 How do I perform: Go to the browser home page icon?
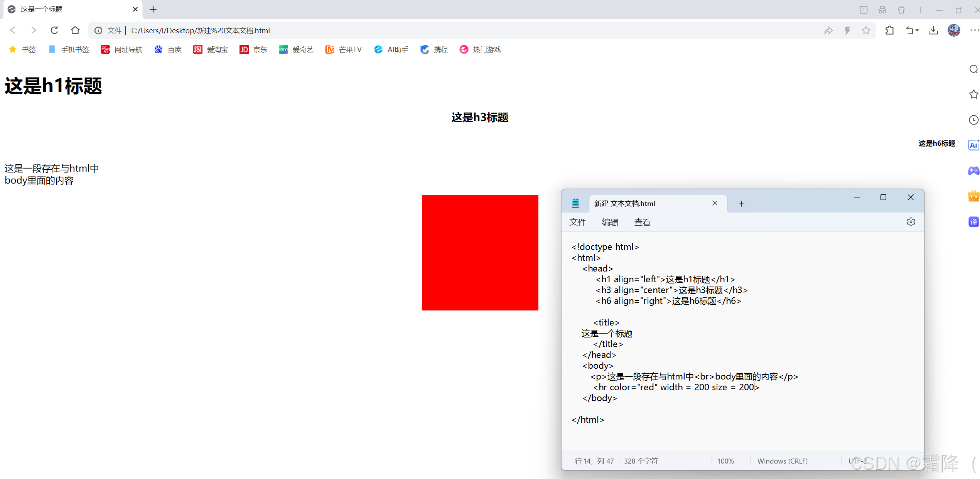coord(75,30)
